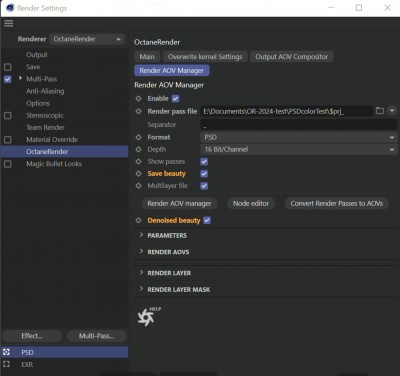
Task: Click the Octane help logo icon
Action: pyautogui.click(x=146, y=317)
